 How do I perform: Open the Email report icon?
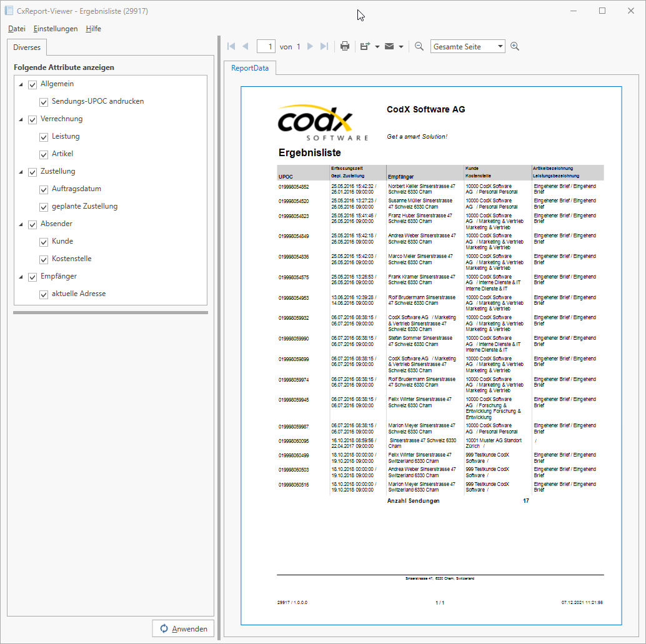[x=390, y=46]
